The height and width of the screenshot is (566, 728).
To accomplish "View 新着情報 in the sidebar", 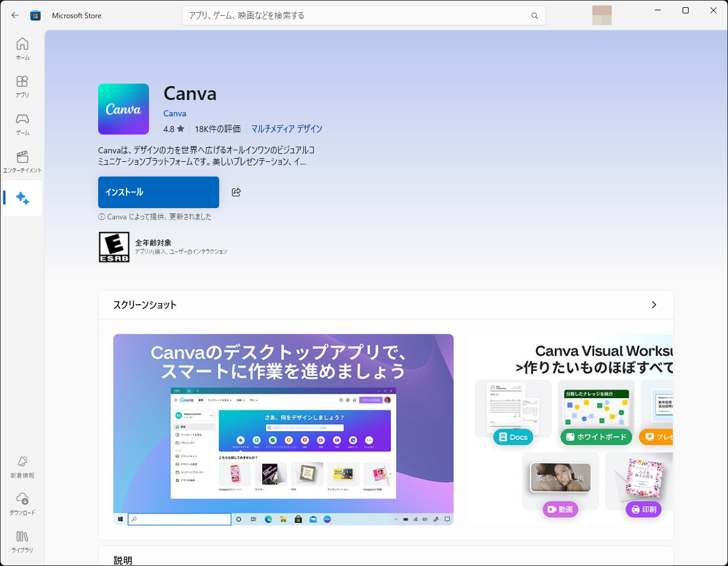I will tap(22, 467).
